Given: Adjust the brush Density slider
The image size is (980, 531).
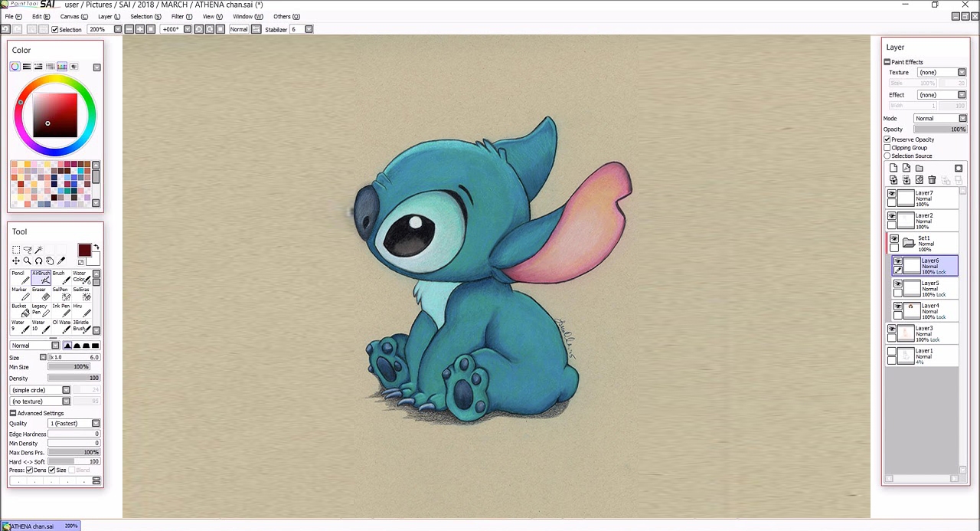Looking at the screenshot, I should 74,378.
